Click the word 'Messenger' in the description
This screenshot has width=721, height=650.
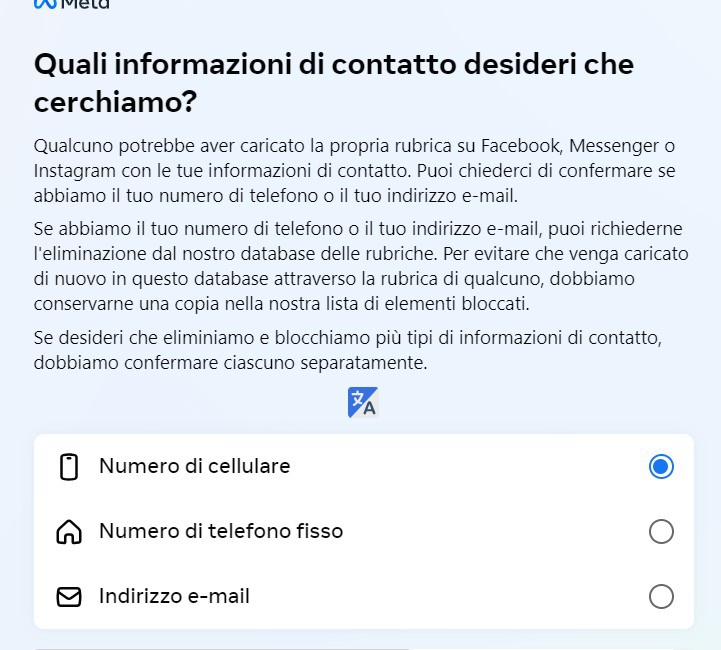[x=614, y=146]
